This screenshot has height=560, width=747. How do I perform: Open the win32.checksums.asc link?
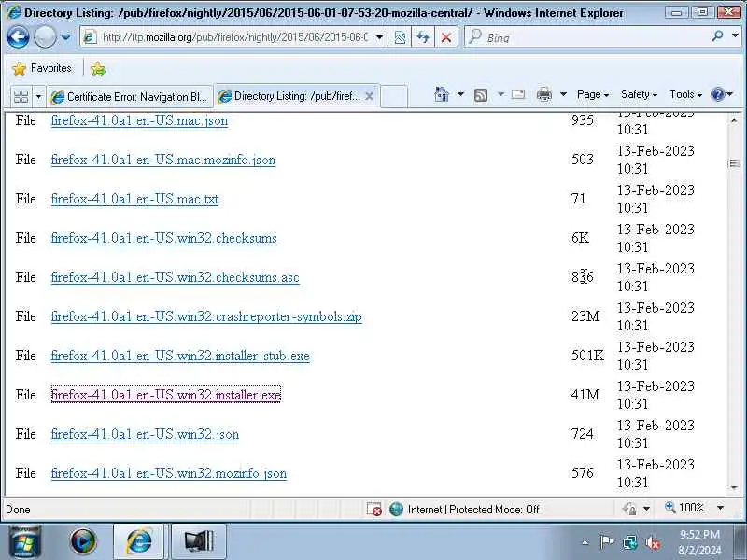click(x=175, y=277)
